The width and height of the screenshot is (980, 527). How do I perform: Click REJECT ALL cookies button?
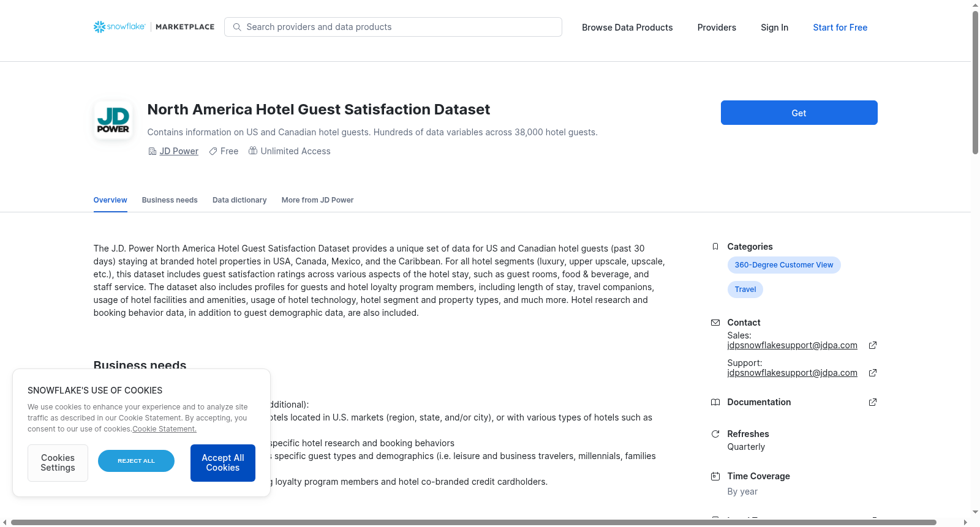(x=136, y=461)
